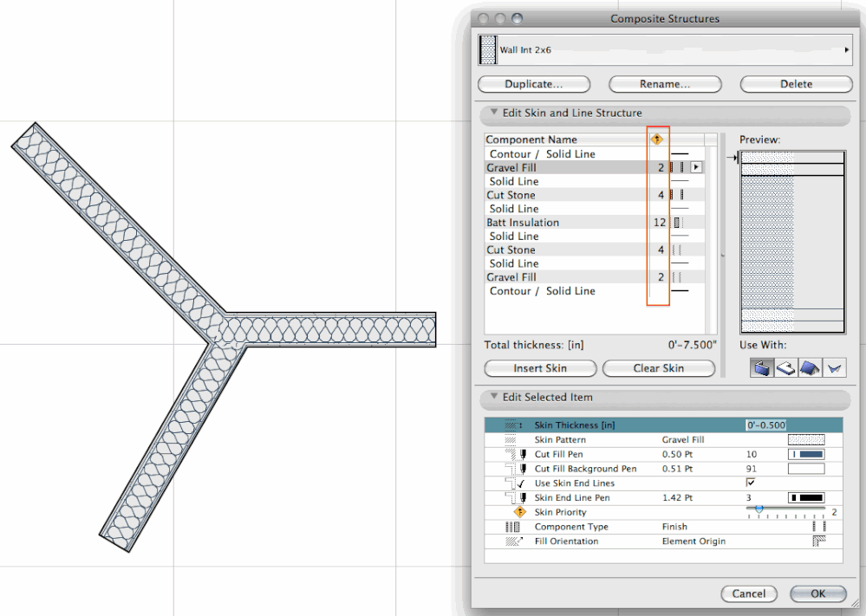Click the Insert Skin button
866x616 pixels.
point(540,368)
